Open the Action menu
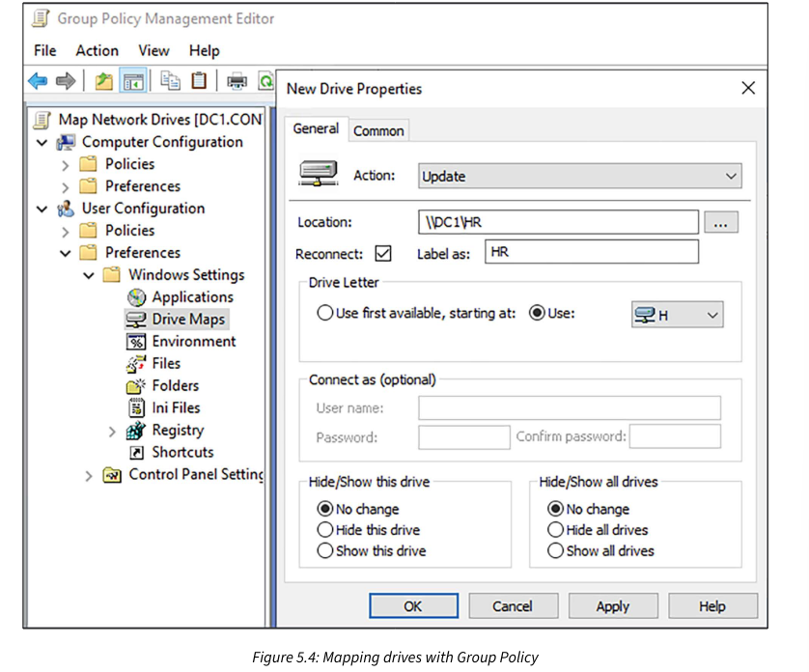 tap(97, 50)
